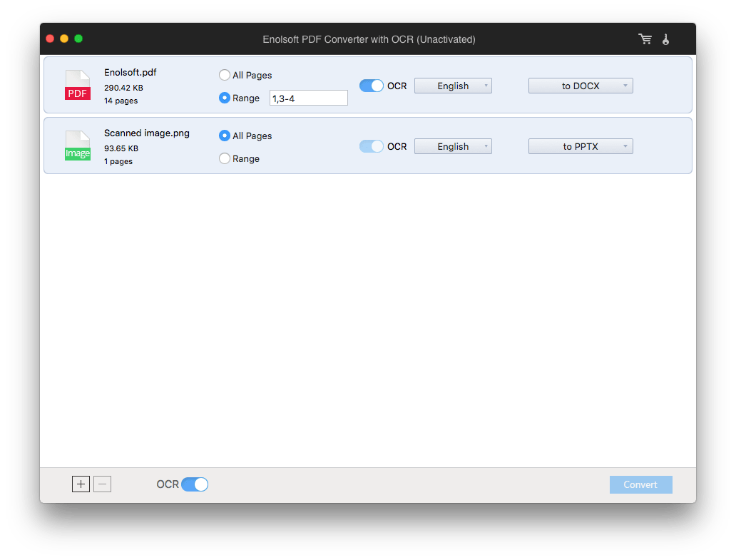Close the window with the red button
Screen dimensions: 736x560
pyautogui.click(x=50, y=39)
